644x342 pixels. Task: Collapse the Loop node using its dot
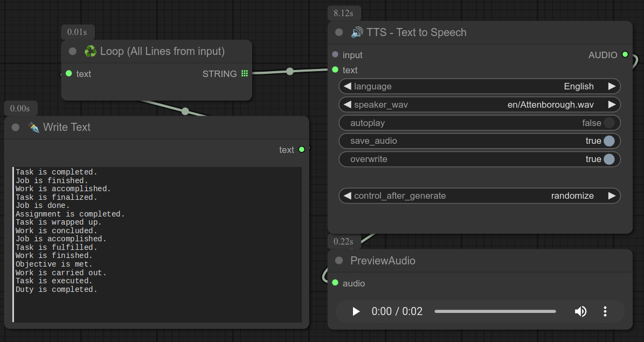(x=73, y=51)
